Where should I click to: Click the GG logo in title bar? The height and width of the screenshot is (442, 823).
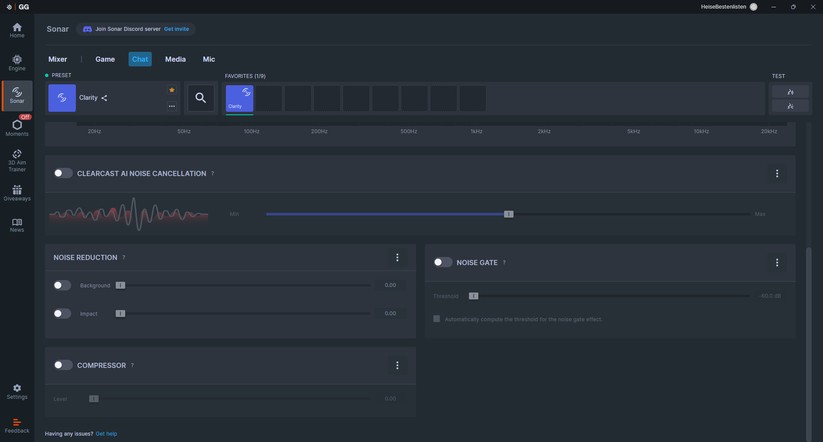(24, 7)
